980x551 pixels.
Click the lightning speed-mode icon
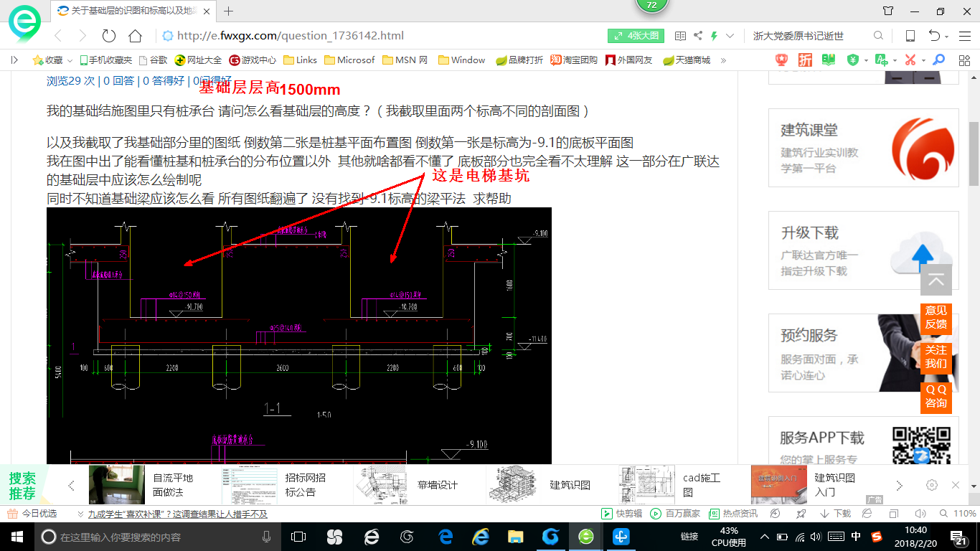(714, 36)
